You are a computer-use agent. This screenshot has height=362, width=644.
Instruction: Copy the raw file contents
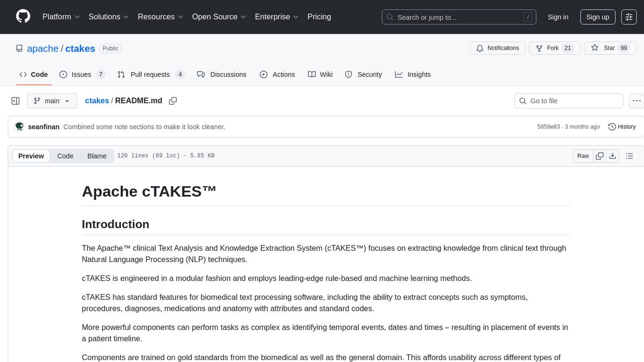coord(600,156)
